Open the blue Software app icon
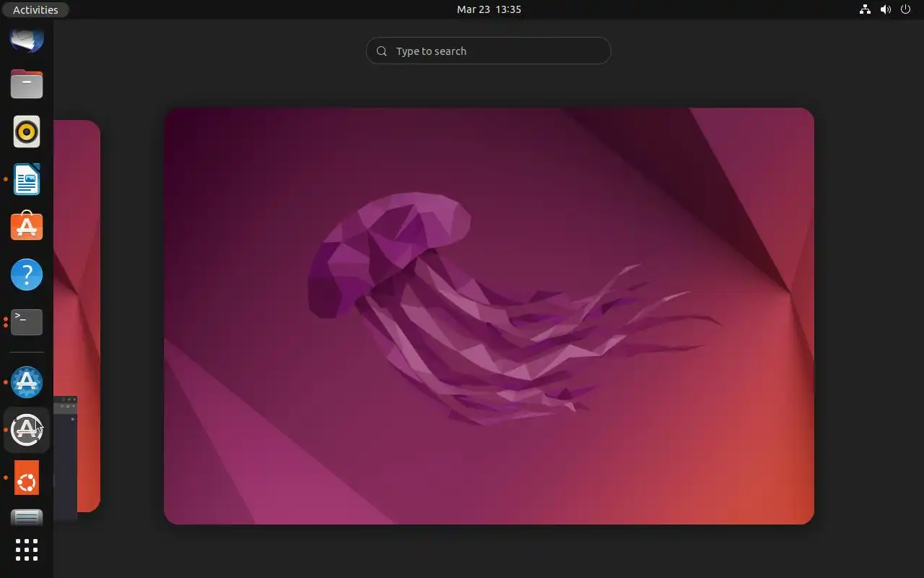The image size is (924, 578). 27,382
